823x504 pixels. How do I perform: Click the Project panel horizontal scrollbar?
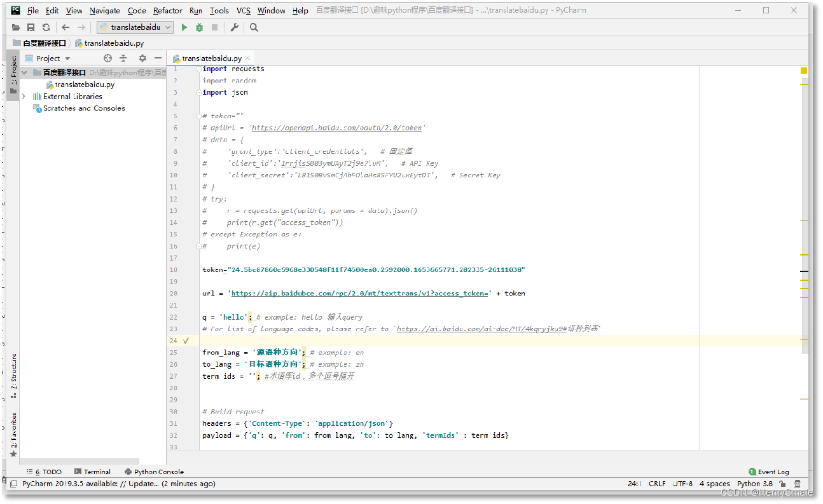(x=80, y=462)
